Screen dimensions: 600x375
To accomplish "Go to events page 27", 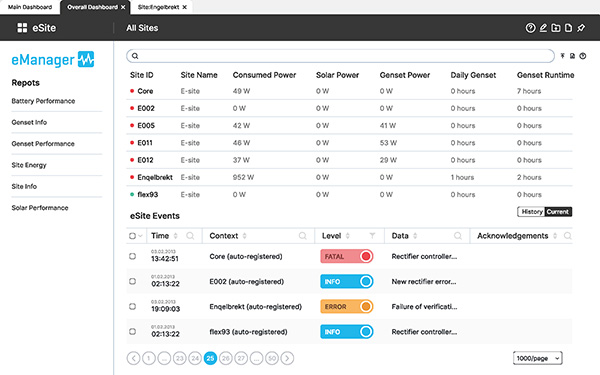I will pyautogui.click(x=241, y=358).
